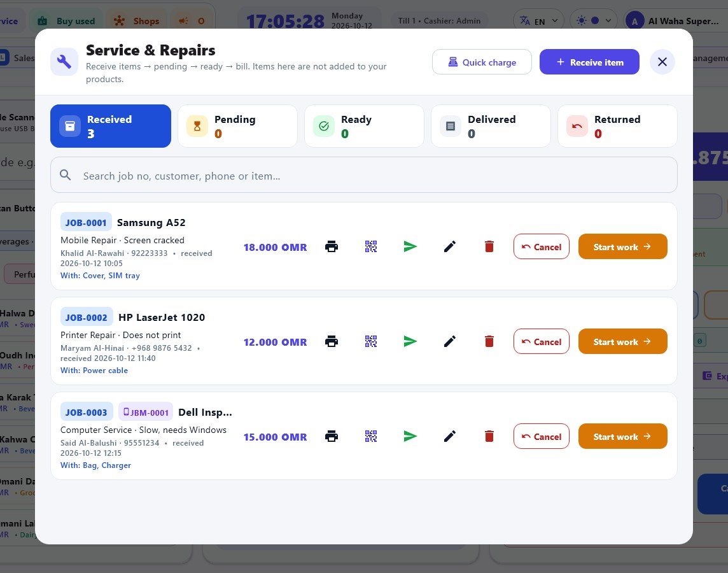Print receipt for JOB-0001 Samsung A52

332,246
